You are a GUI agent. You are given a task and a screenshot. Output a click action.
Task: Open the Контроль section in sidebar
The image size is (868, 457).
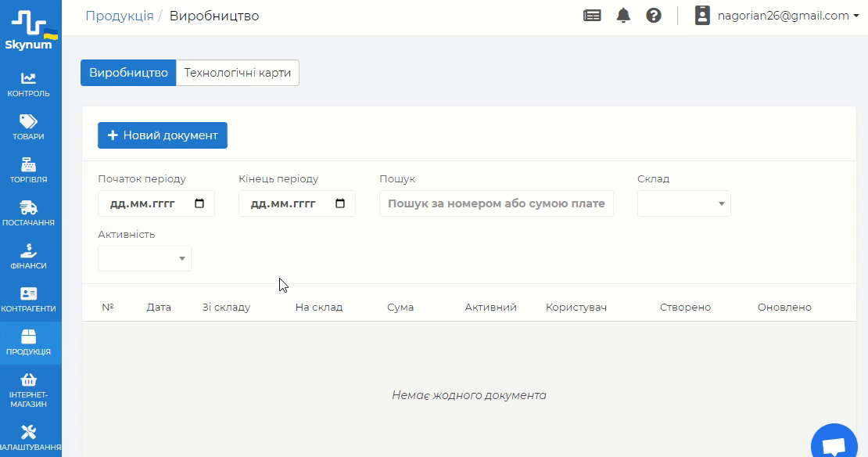click(28, 85)
